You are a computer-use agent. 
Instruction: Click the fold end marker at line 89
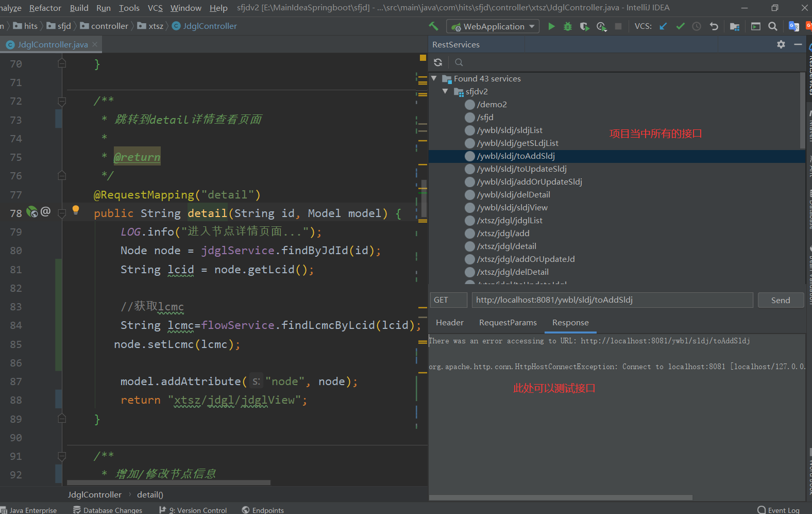[x=62, y=419]
